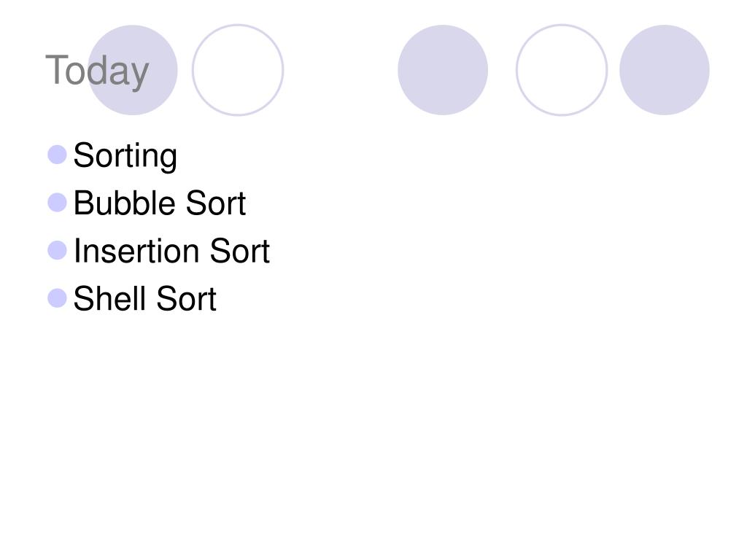Place cursor in the word "Insertion"
The image size is (747, 560).
pyautogui.click(x=136, y=251)
